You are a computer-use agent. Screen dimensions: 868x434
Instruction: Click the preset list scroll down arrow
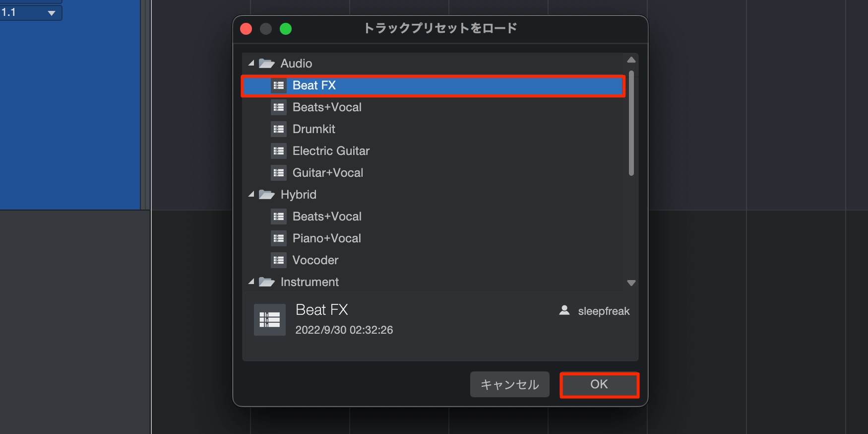[631, 283]
